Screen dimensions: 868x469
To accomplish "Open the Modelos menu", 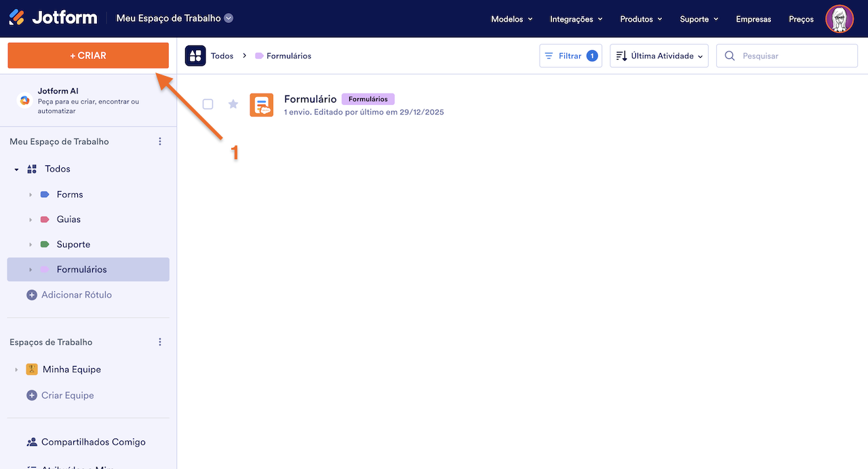I will point(511,19).
